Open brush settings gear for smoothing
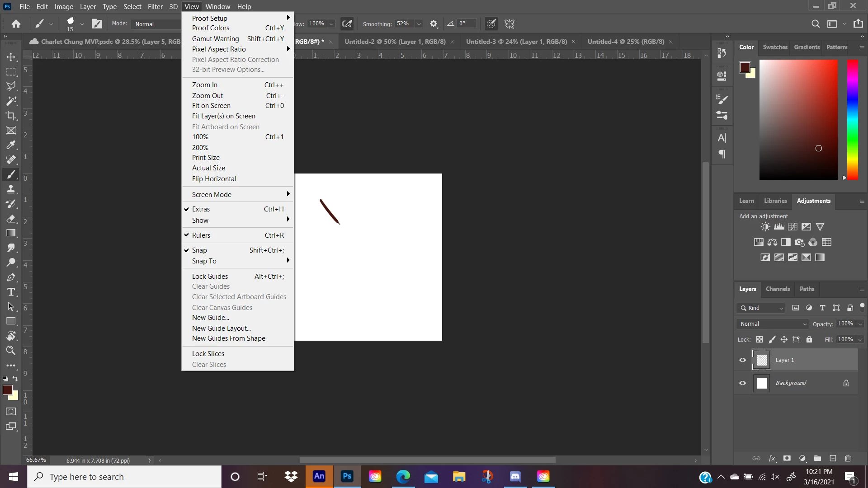The width and height of the screenshot is (868, 488). point(434,24)
